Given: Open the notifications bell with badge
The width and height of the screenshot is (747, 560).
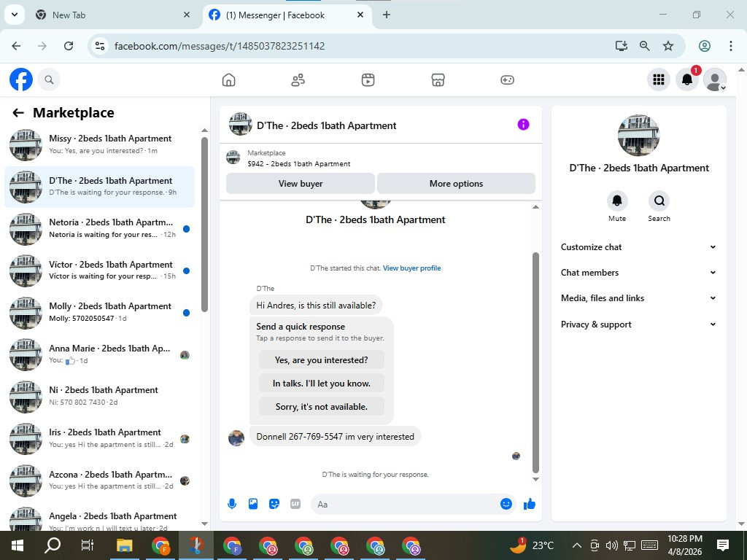Looking at the screenshot, I should [x=687, y=79].
